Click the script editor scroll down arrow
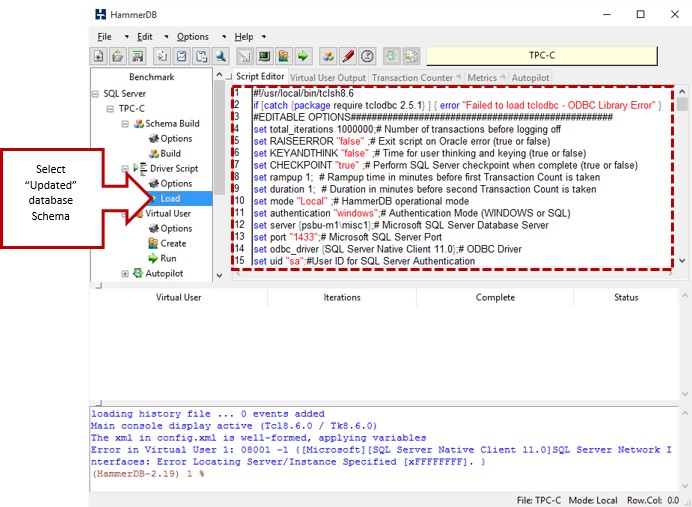 tap(682, 261)
